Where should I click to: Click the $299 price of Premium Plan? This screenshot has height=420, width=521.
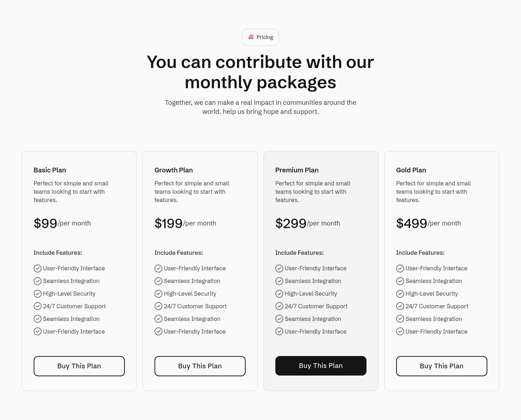[291, 223]
